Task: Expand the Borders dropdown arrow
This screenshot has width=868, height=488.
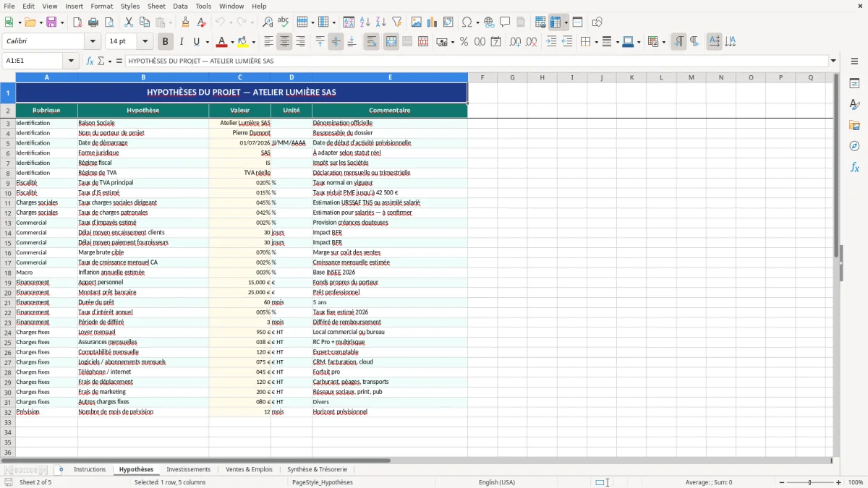Action: click(597, 42)
